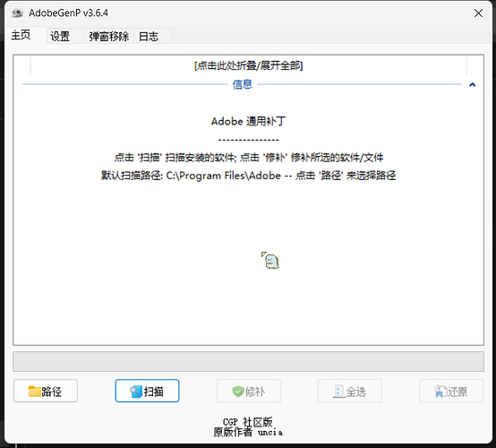The image size is (496, 448).
Task: Click the progress bar below the list
Action: coord(248,361)
